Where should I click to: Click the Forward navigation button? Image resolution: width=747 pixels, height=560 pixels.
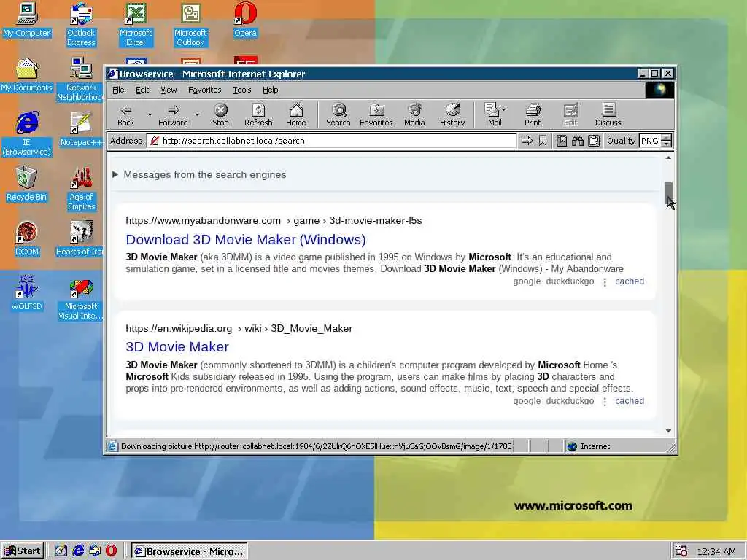173,114
